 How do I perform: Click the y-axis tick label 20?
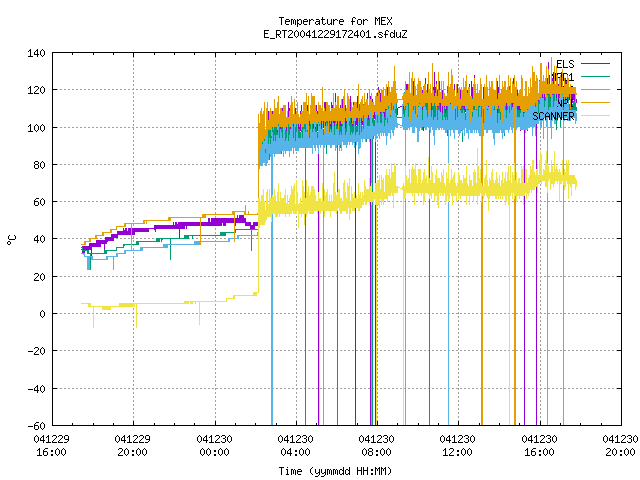point(40,277)
